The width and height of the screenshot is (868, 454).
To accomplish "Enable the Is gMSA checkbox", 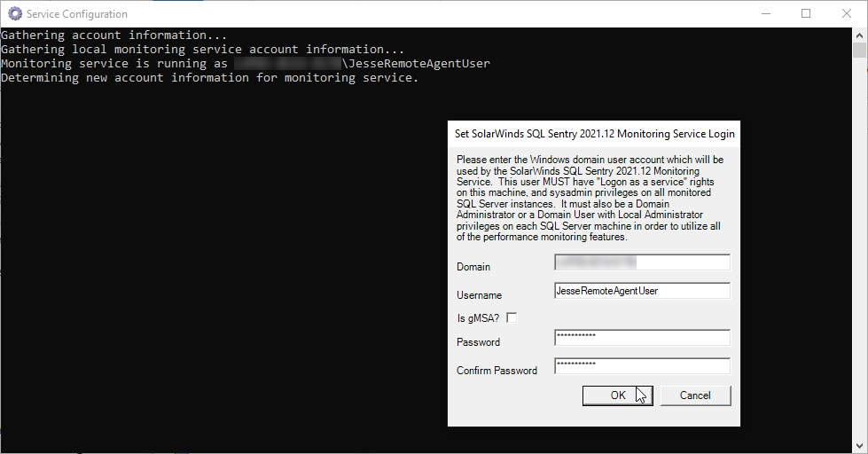I will 512,317.
